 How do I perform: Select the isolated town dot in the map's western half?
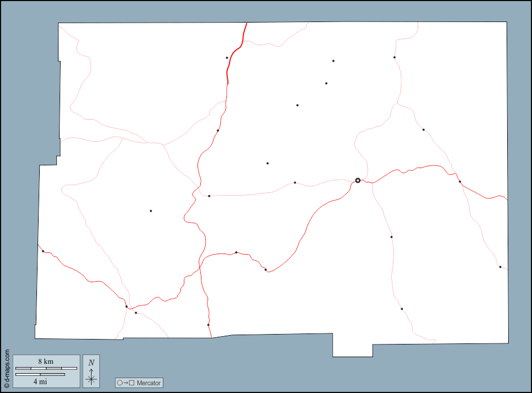151,211
